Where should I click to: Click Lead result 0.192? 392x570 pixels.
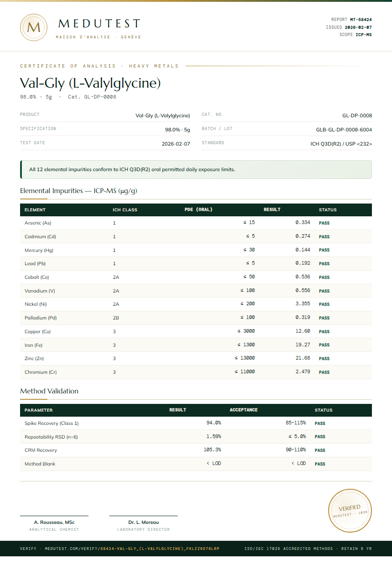tap(303, 263)
